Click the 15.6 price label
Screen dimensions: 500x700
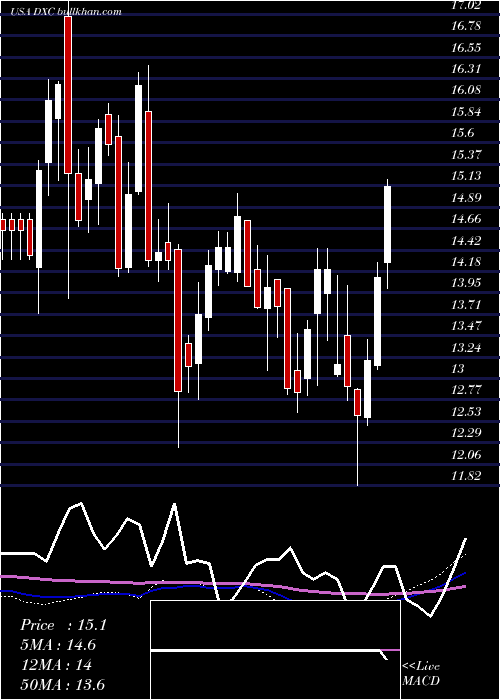(463, 133)
